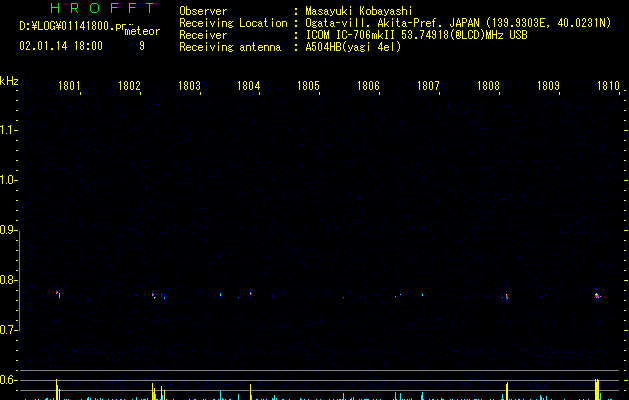The width and height of the screenshot is (629, 400).
Task: Click the 1810 time axis marker
Action: tap(608, 86)
